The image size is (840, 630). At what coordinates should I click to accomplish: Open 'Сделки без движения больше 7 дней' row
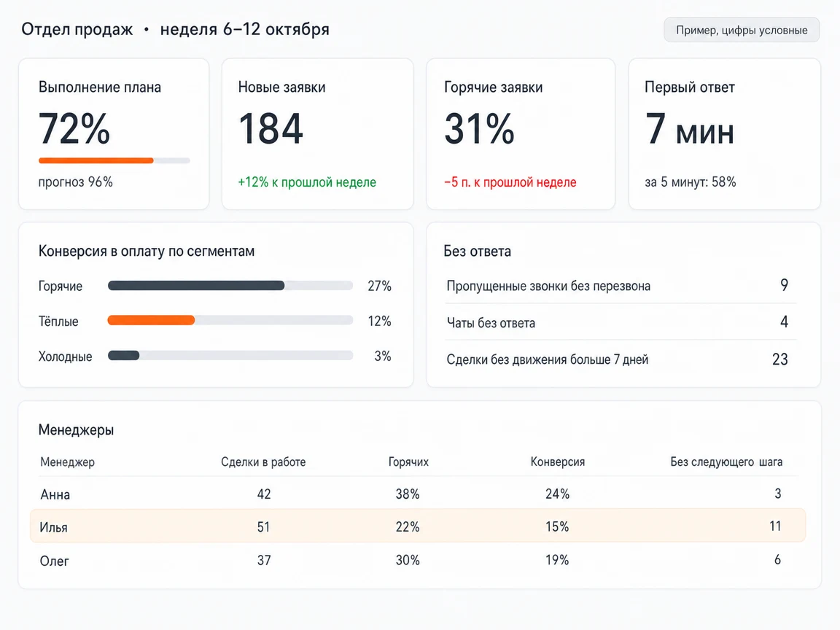coord(621,359)
